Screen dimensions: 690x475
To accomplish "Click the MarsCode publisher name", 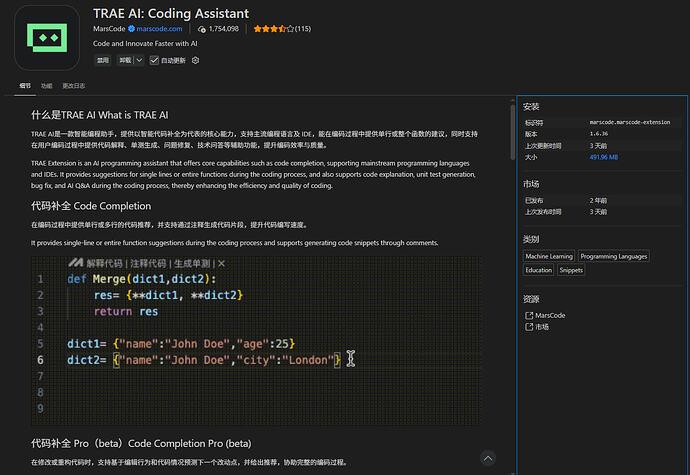I will pos(109,29).
